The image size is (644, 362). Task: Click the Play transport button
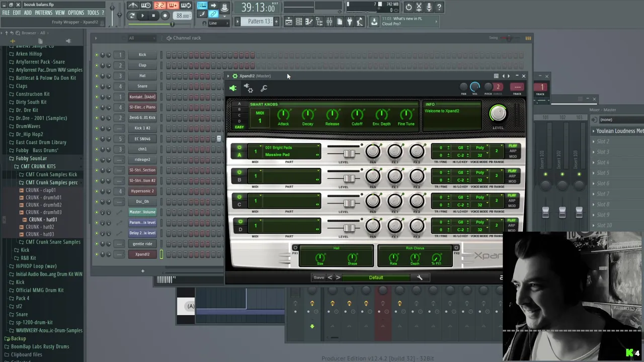pos(143,16)
